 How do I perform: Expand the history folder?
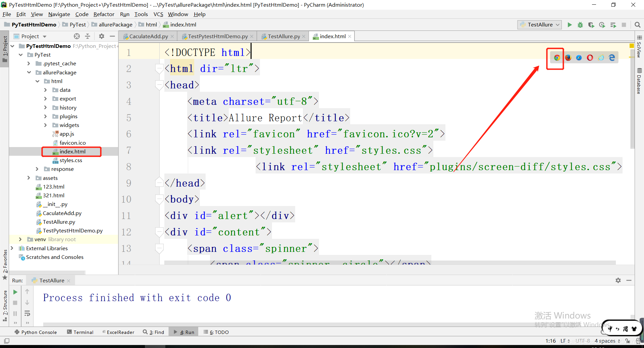click(x=46, y=108)
